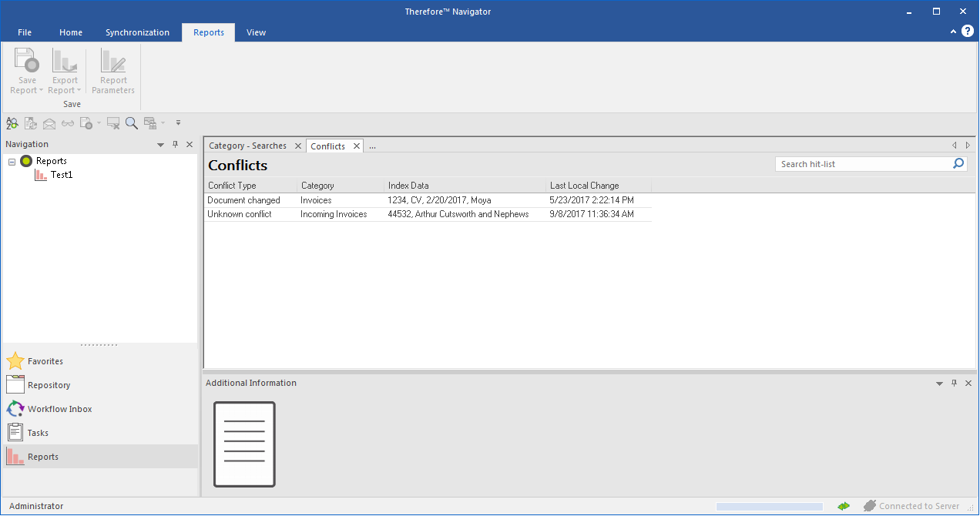Toggle pin on Additional Information panel
This screenshot has height=516, width=980.
point(954,384)
